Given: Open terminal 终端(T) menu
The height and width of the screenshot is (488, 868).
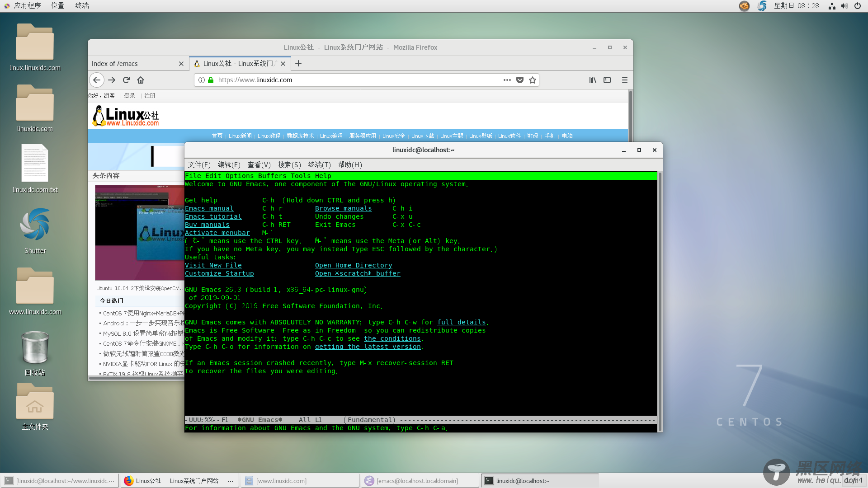Looking at the screenshot, I should (x=319, y=165).
